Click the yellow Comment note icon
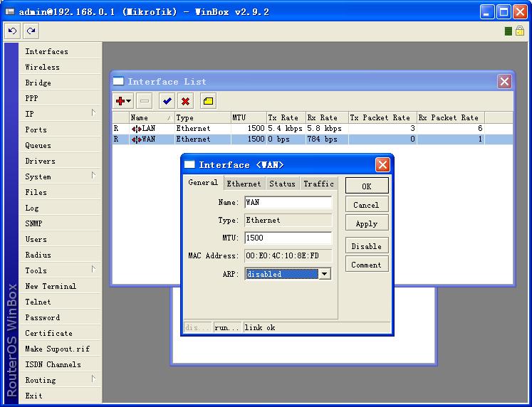This screenshot has height=407, width=532. (x=208, y=101)
